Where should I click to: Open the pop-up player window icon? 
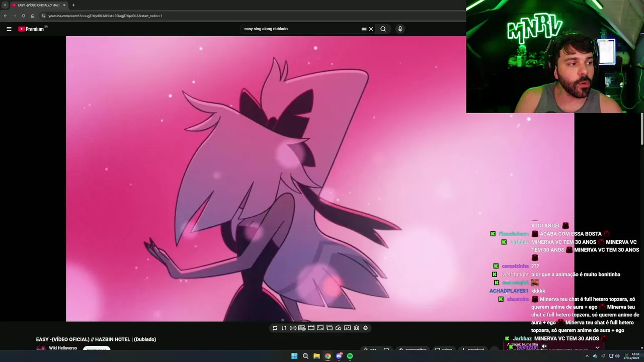coord(329,328)
